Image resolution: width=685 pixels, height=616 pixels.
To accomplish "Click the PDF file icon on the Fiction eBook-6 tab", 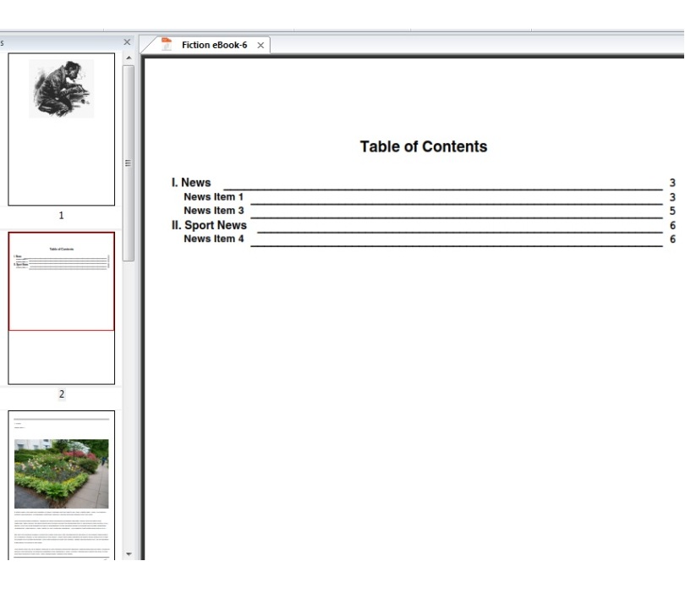I will click(x=167, y=44).
